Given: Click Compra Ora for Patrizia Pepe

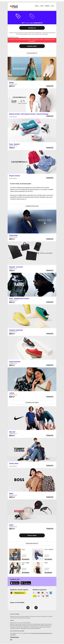Looking at the screenshot, I should (50, 239).
